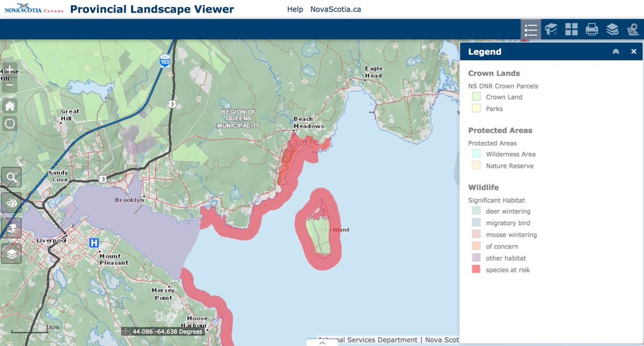Image resolution: width=644 pixels, height=346 pixels.
Task: Click the Internal Services Department attribution text
Action: click(x=368, y=340)
